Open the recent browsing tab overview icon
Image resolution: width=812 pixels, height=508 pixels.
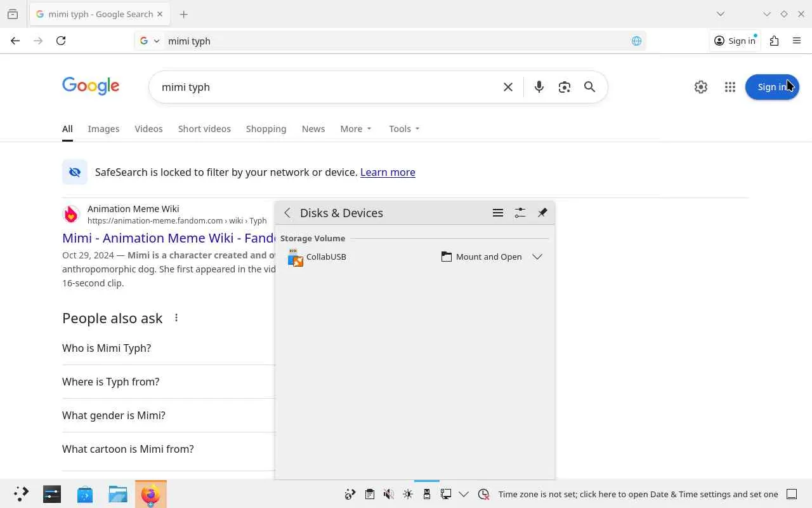pyautogui.click(x=13, y=14)
